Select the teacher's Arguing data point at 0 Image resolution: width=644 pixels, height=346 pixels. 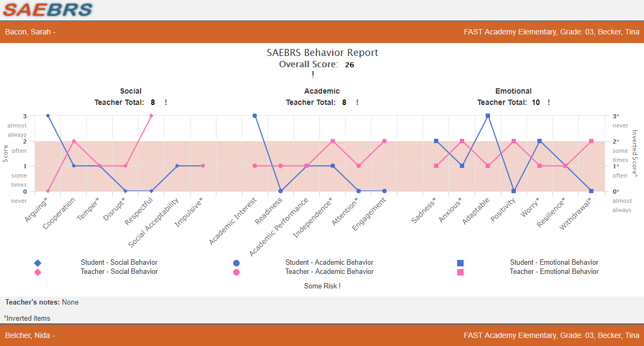pyautogui.click(x=48, y=191)
